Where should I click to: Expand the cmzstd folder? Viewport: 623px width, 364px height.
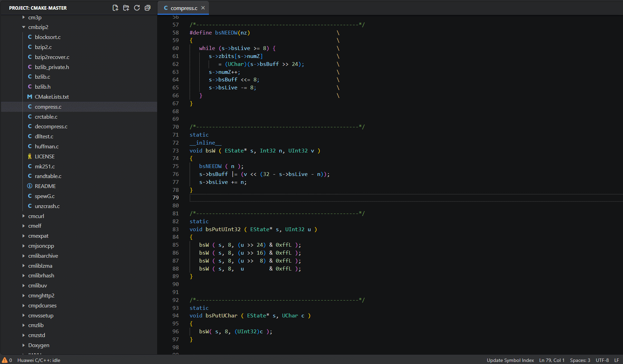pos(23,335)
